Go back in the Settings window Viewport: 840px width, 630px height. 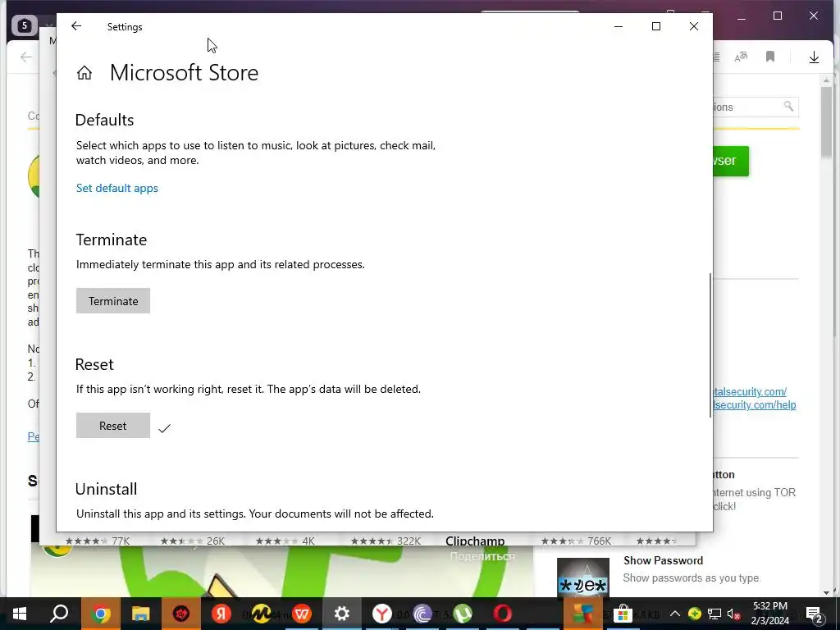[x=76, y=26]
